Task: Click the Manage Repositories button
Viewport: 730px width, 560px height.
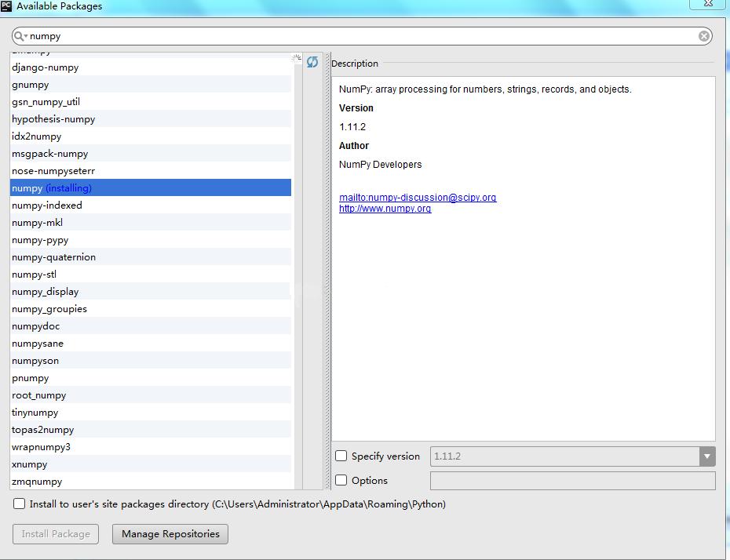Action: click(170, 534)
